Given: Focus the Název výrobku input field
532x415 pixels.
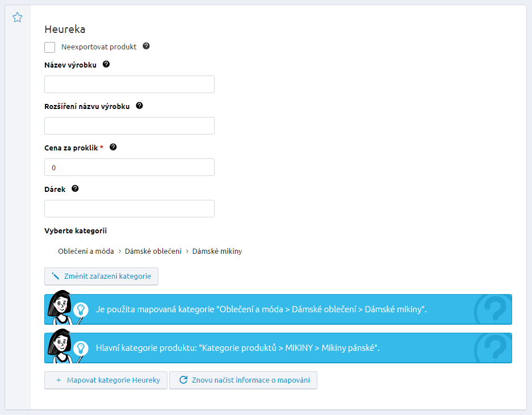Looking at the screenshot, I should coord(129,84).
